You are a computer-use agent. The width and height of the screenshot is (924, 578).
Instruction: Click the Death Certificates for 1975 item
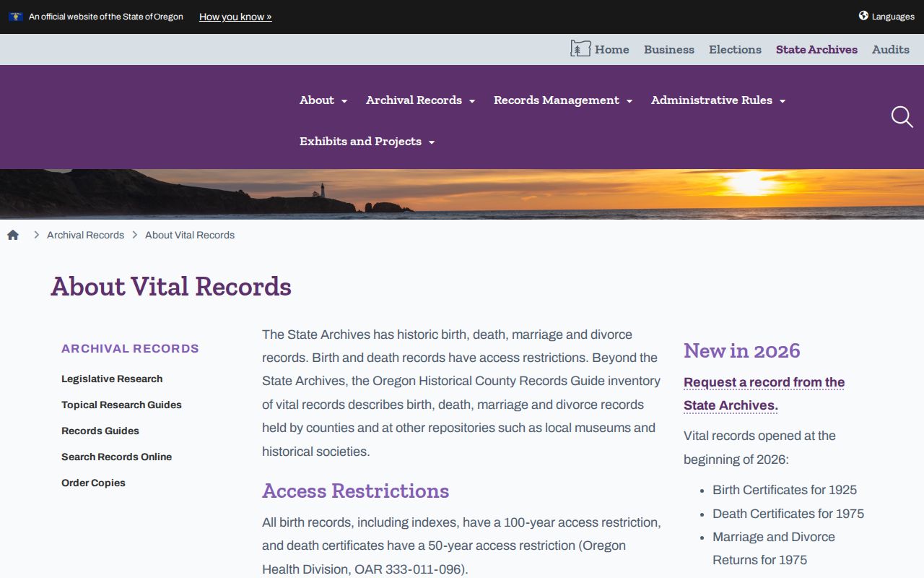pos(788,514)
